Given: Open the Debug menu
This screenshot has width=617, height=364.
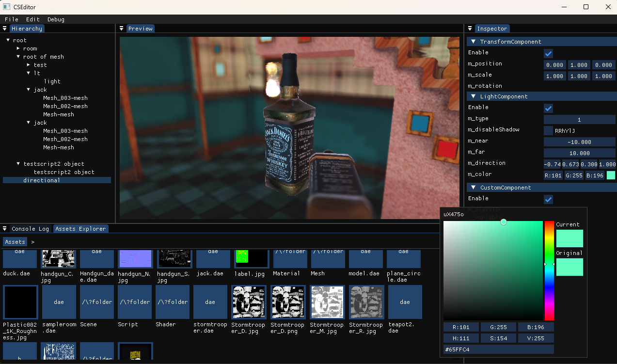Looking at the screenshot, I should click(x=56, y=19).
